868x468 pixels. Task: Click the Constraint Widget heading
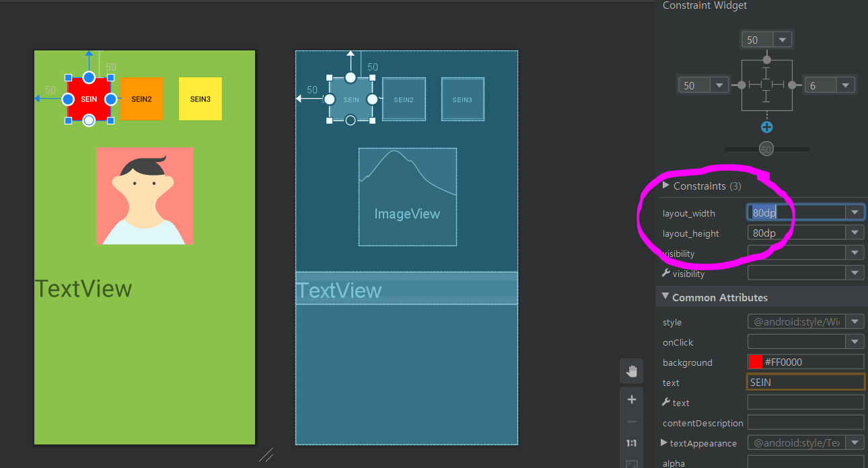click(x=704, y=5)
